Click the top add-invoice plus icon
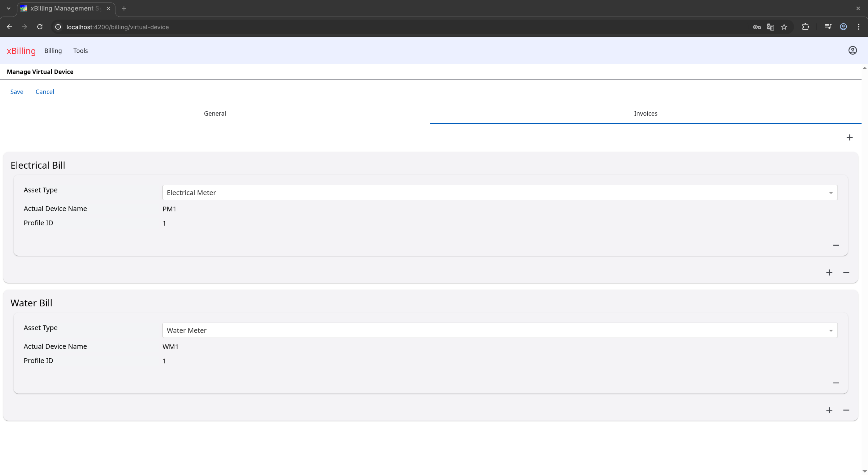Image resolution: width=868 pixels, height=475 pixels. coord(849,138)
